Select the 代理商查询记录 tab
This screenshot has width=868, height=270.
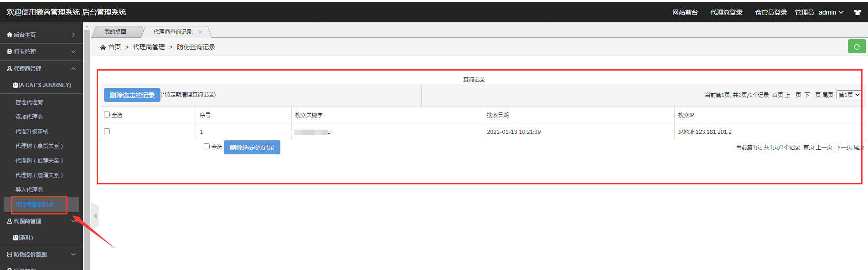(173, 32)
